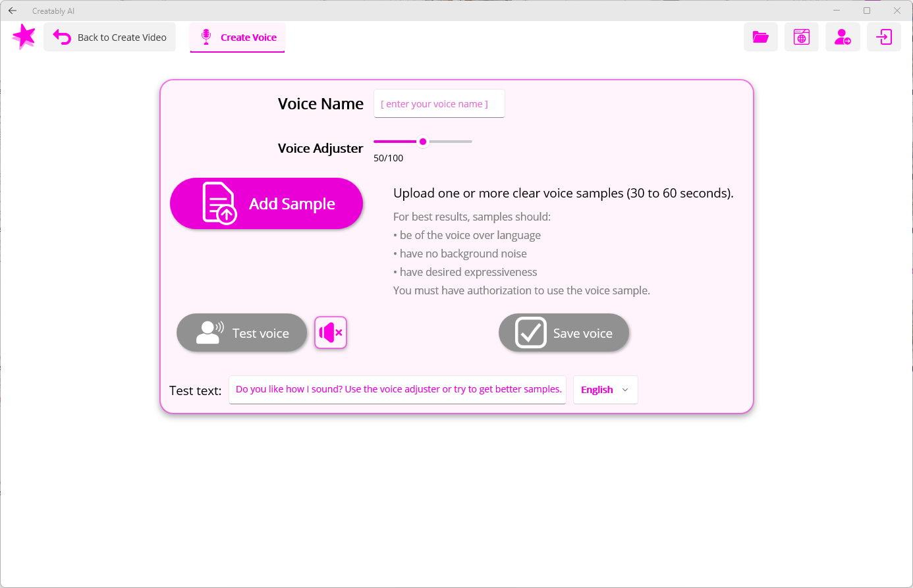Viewport: 913px width, 588px height.
Task: Click the sign out icon
Action: click(883, 37)
